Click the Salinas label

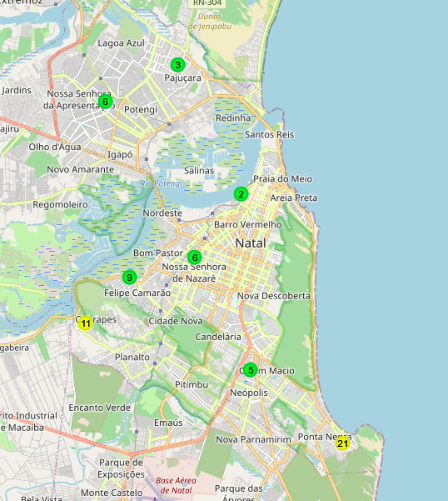[x=199, y=171]
